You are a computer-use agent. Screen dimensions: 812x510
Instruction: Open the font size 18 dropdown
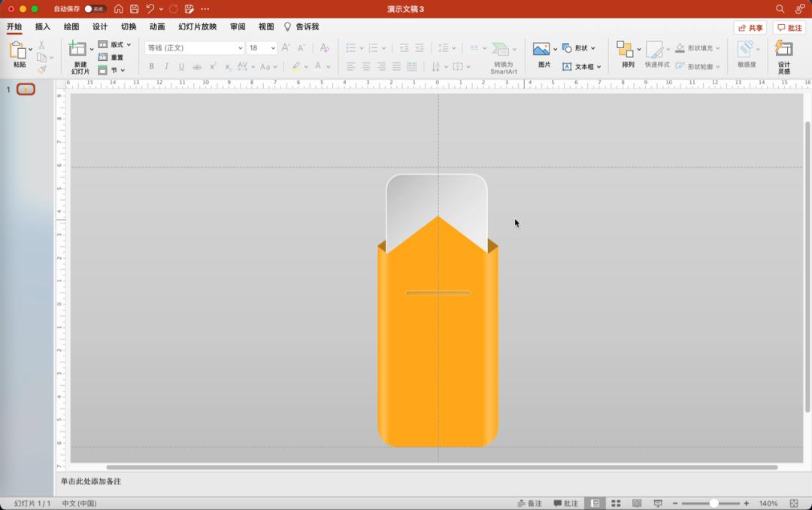point(272,48)
